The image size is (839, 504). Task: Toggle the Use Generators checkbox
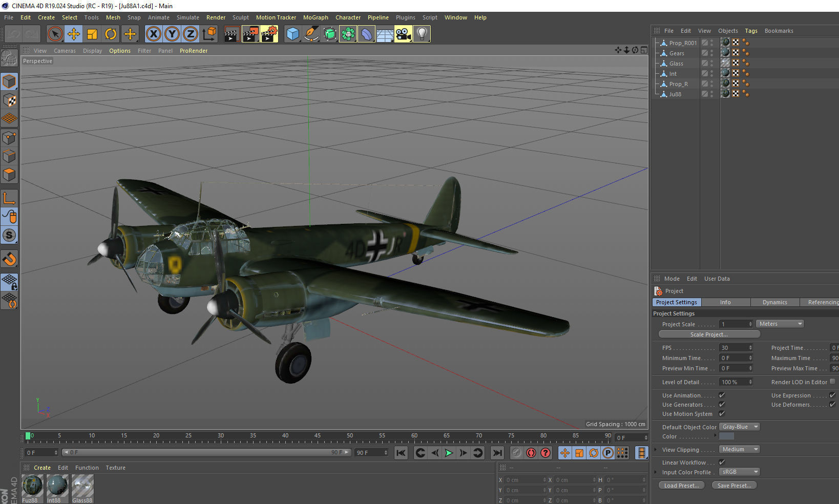tap(722, 404)
